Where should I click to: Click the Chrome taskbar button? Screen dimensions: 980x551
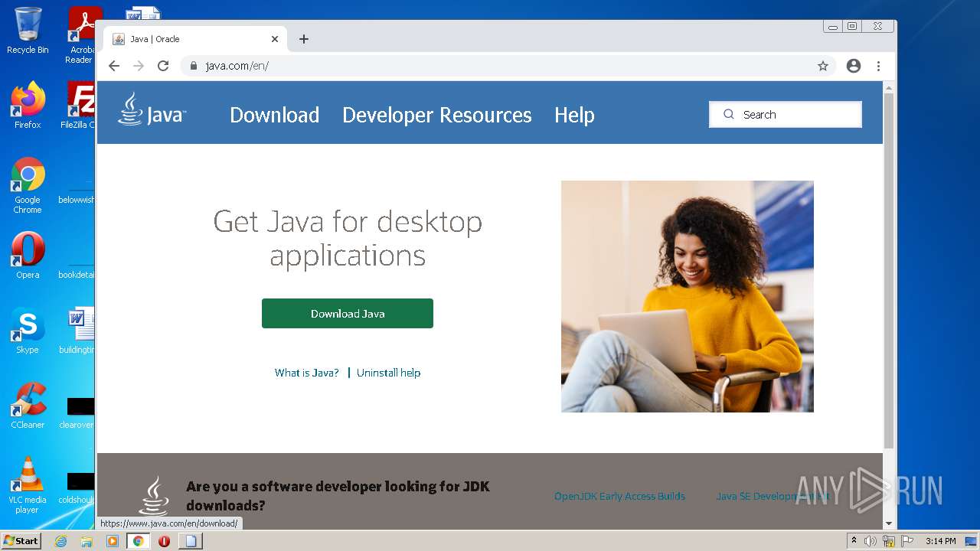(139, 541)
